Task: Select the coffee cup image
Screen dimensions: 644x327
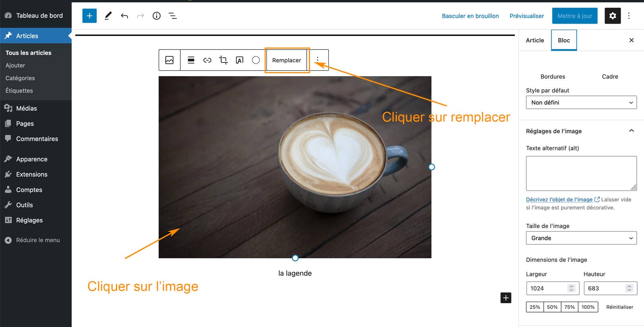Action: (295, 167)
